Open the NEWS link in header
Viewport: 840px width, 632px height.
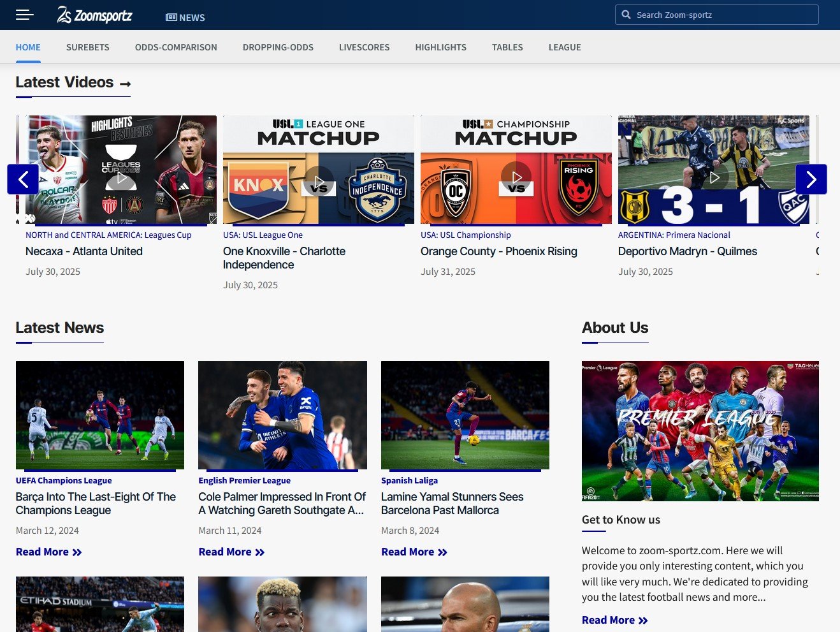(185, 18)
